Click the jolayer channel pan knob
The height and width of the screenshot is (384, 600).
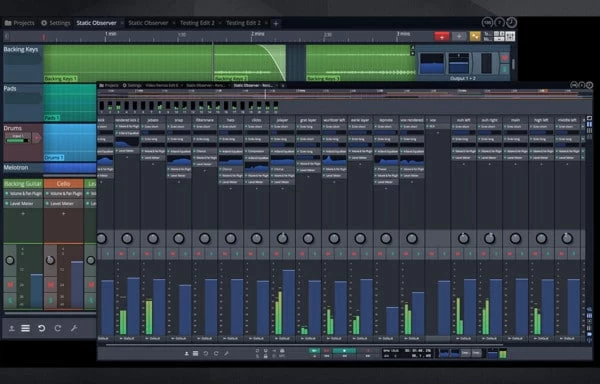click(x=282, y=238)
